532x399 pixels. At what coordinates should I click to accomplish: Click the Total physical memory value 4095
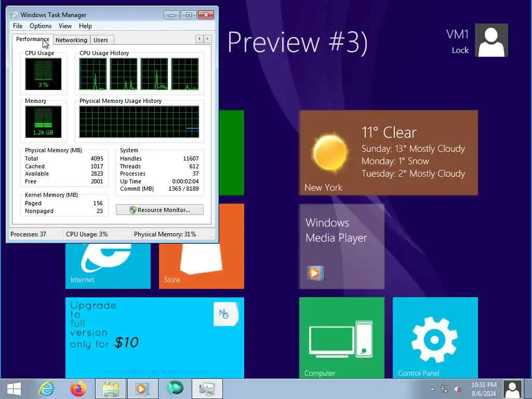tap(97, 158)
